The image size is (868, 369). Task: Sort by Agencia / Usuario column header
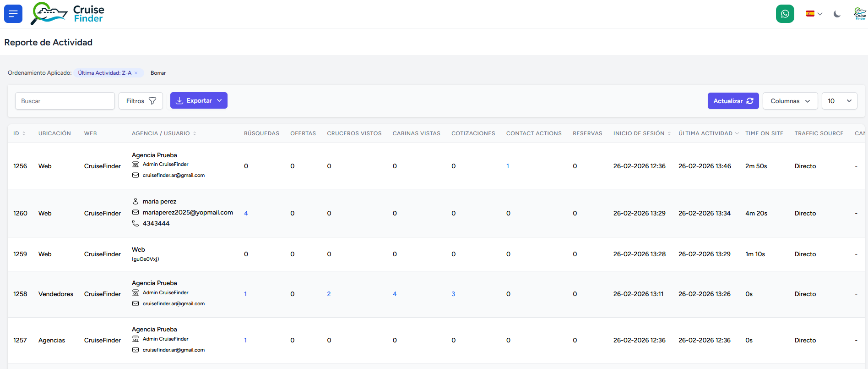pyautogui.click(x=163, y=133)
